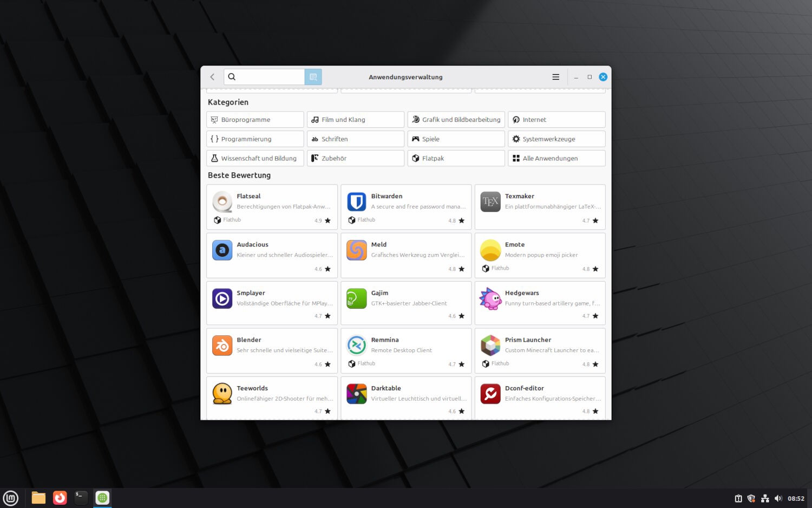
Task: Select the Texmaker TeX icon
Action: pyautogui.click(x=490, y=201)
